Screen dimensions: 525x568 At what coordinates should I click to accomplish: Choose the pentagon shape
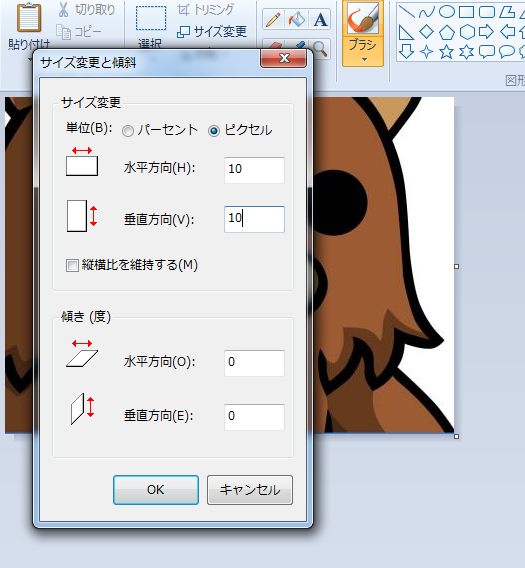pos(447,32)
